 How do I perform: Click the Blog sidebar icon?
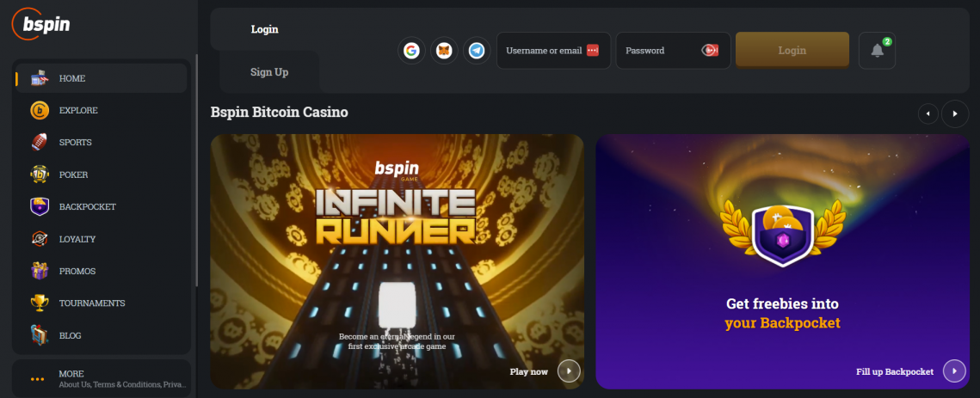pyautogui.click(x=40, y=335)
